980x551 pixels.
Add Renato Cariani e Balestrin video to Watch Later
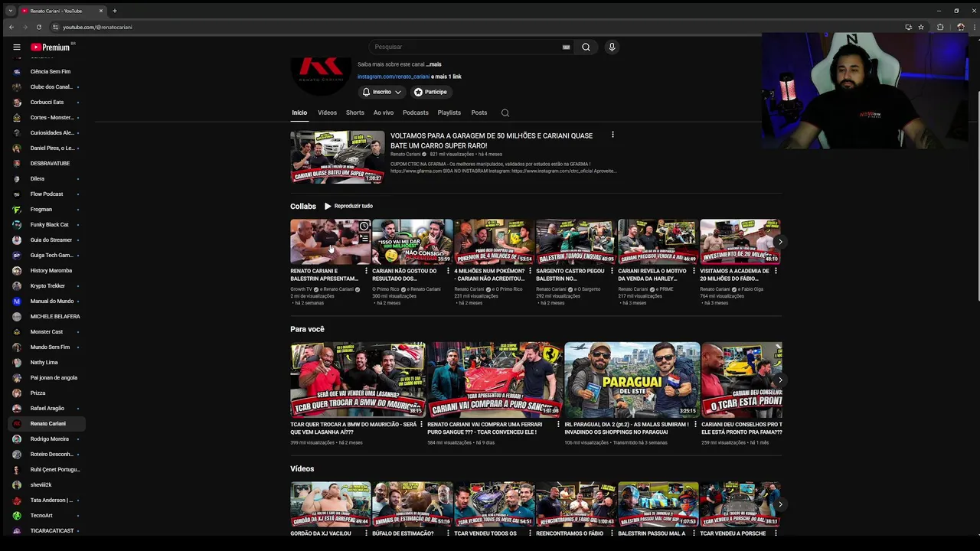(x=364, y=226)
